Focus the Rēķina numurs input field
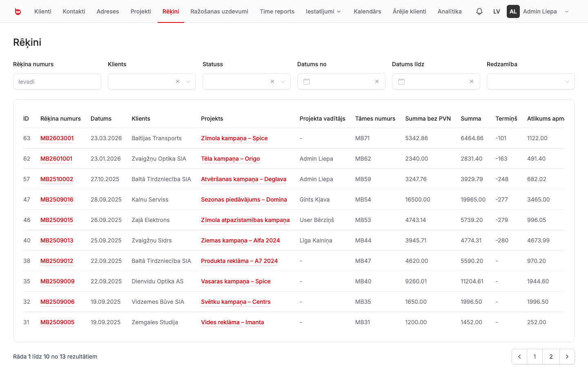The width and height of the screenshot is (588, 368). [x=57, y=81]
